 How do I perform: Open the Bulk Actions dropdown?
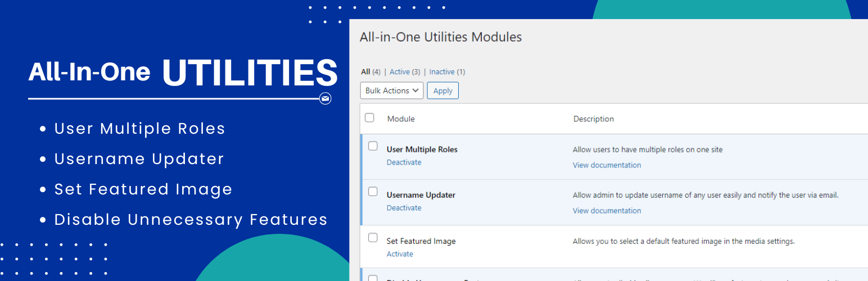click(391, 90)
